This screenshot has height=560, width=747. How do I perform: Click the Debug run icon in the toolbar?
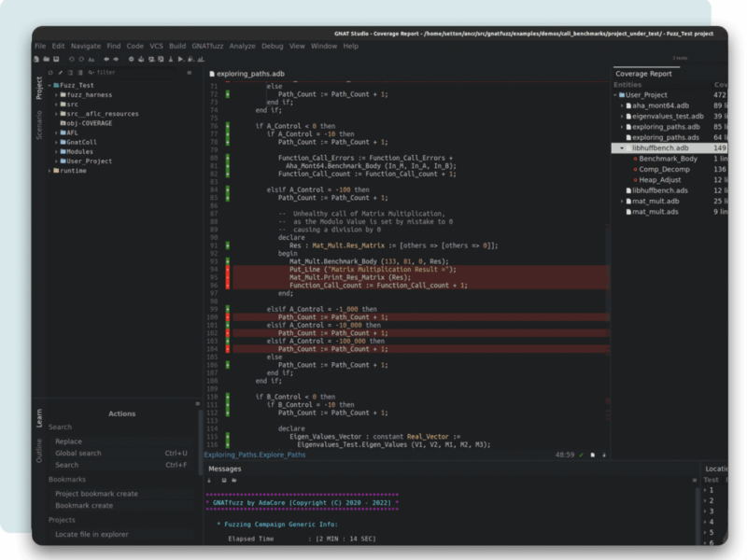click(190, 59)
